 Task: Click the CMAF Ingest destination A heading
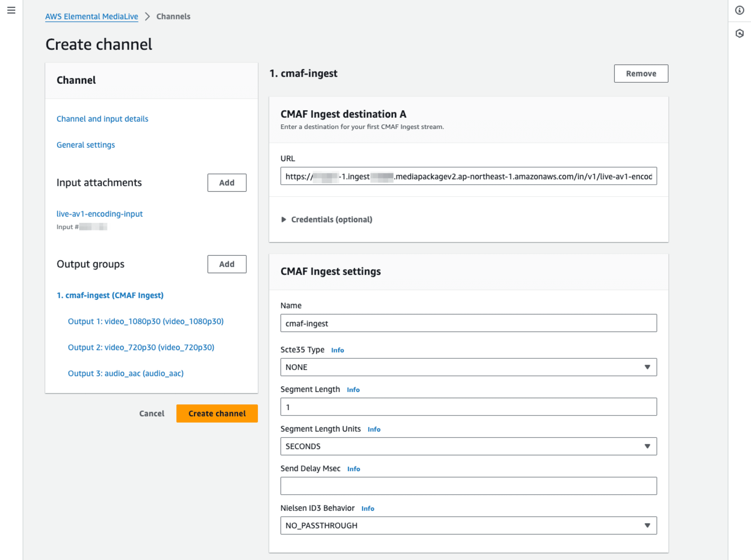click(x=343, y=114)
